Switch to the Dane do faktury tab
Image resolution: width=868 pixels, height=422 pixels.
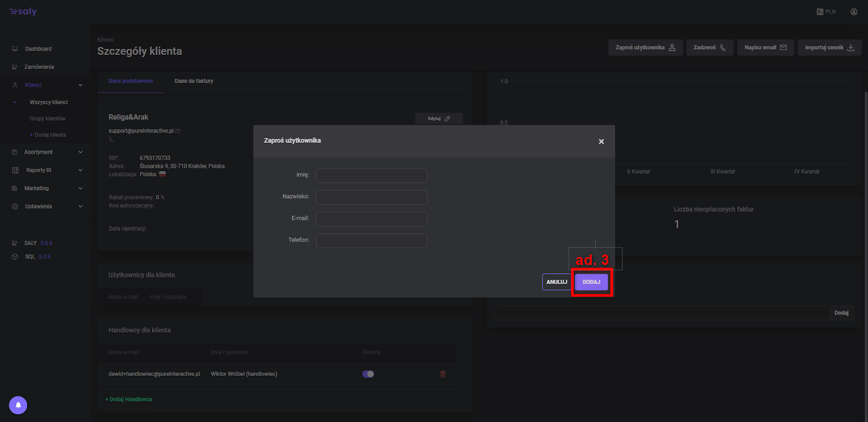194,81
